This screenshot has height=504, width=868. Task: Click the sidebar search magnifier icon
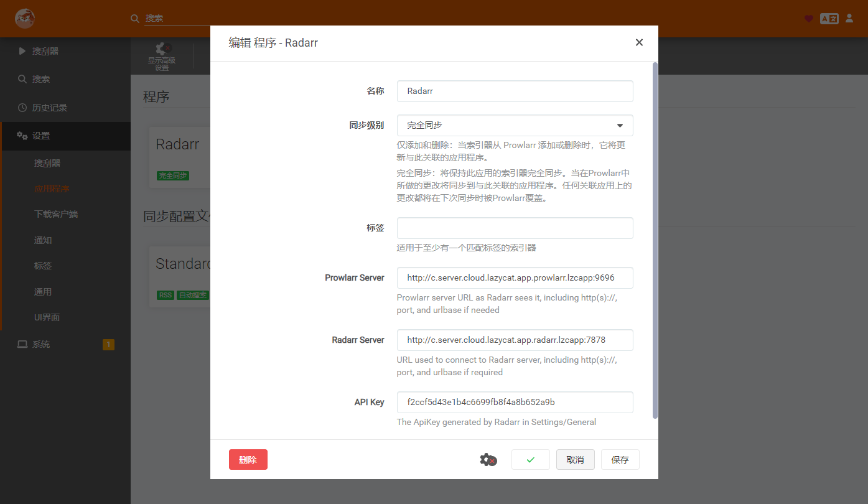[22, 79]
